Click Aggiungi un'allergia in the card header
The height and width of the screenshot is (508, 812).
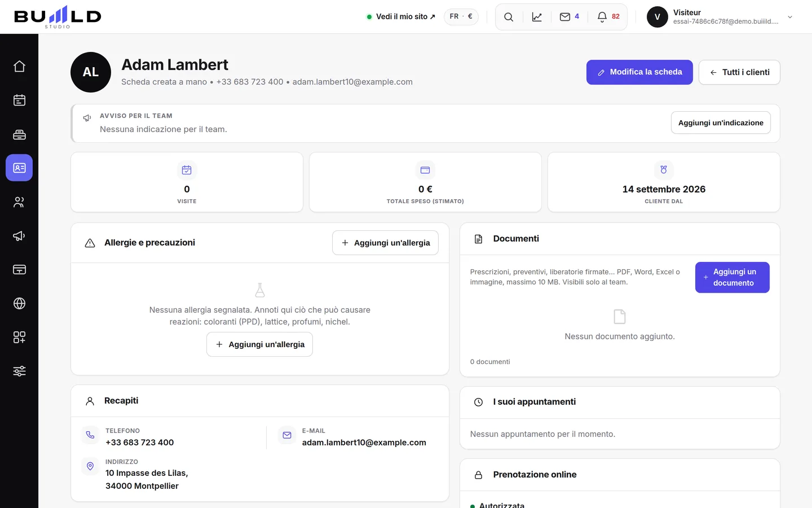pyautogui.click(x=385, y=243)
